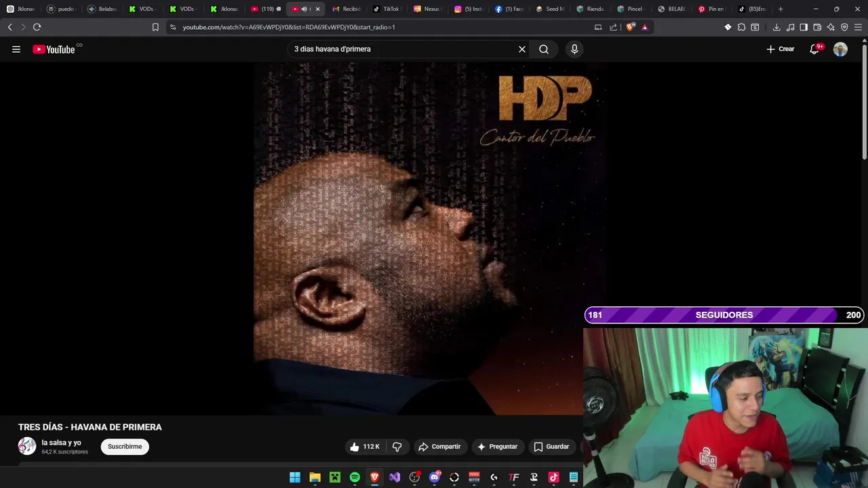Run search with the magnifier button
Screen dimensions: 868x488
tap(544, 49)
